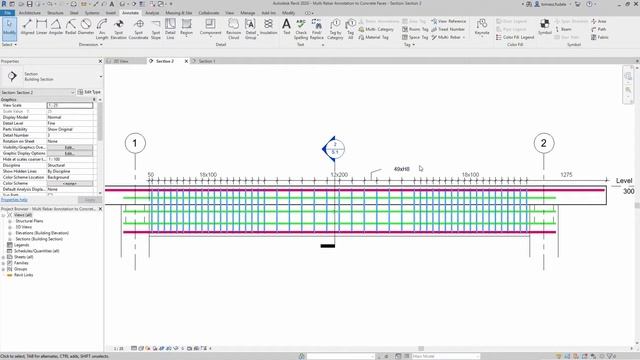640x360 pixels.
Task: Click the View Scale value field
Action: (70, 105)
